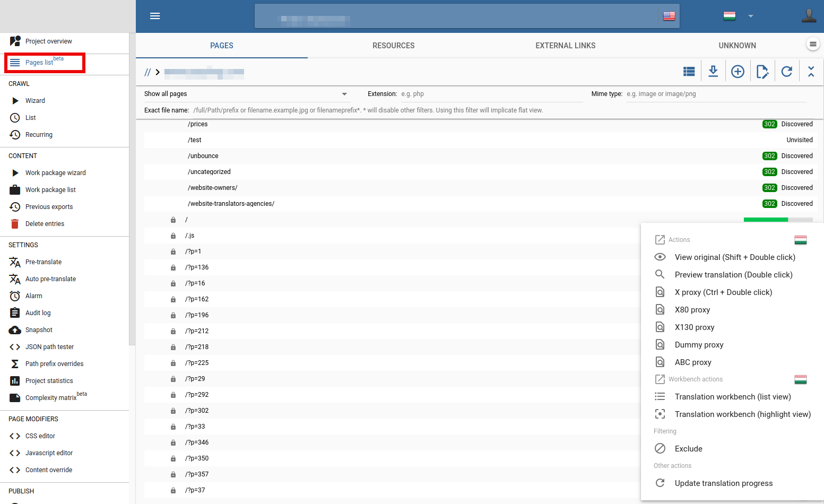Switch to the RESOURCES tab

click(x=394, y=46)
